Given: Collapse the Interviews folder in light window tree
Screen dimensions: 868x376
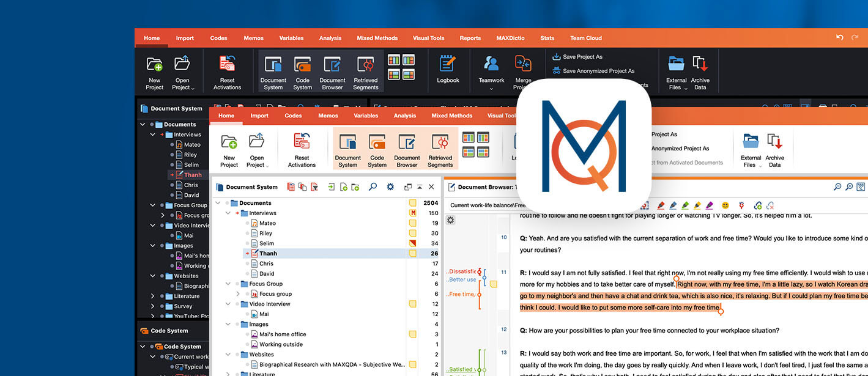Looking at the screenshot, I should pyautogui.click(x=228, y=213).
